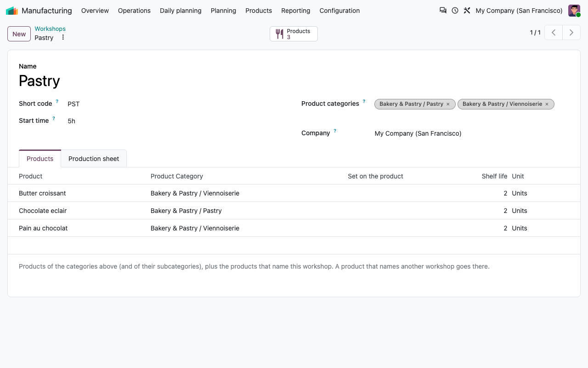This screenshot has width=588, height=368.
Task: Open the Butter croissant row
Action: pos(294,193)
